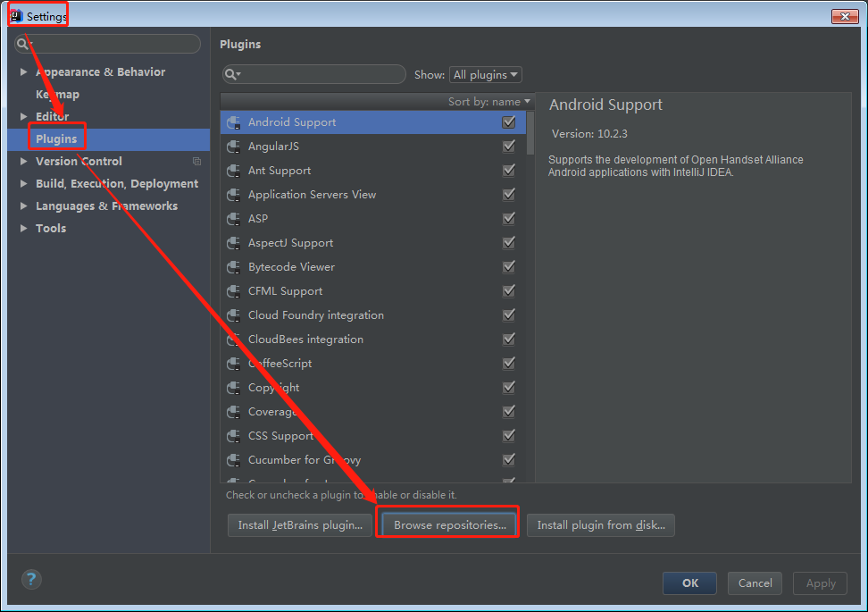
Task: Click the Ant Support plugin icon
Action: coord(233,171)
